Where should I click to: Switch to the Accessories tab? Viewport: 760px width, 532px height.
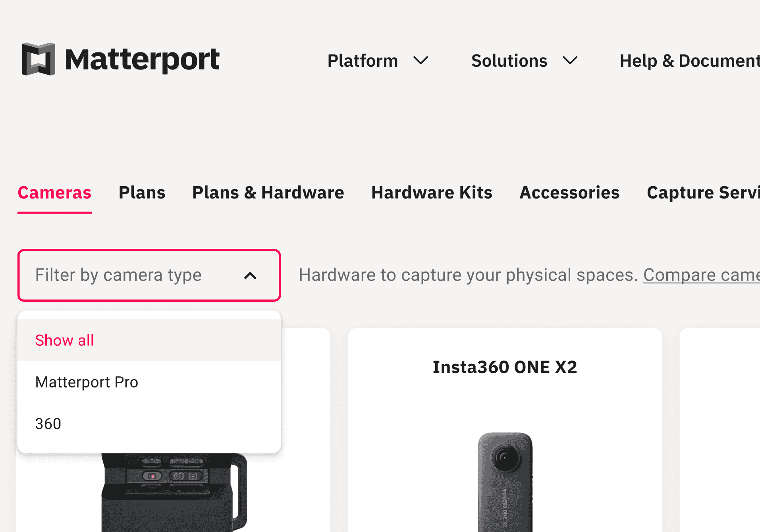pos(569,193)
